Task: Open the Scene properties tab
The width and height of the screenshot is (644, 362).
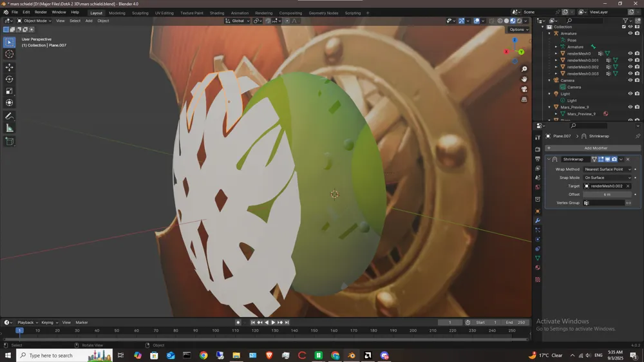Action: coord(538,178)
